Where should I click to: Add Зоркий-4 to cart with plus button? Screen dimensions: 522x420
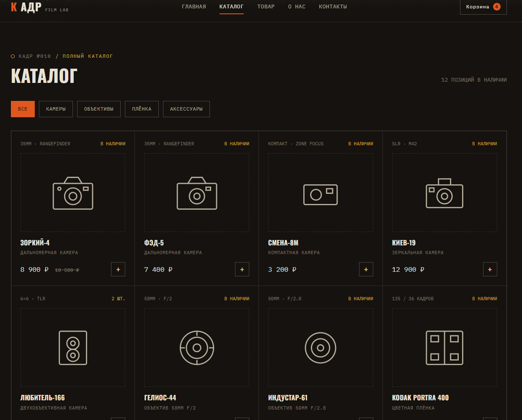coord(118,269)
